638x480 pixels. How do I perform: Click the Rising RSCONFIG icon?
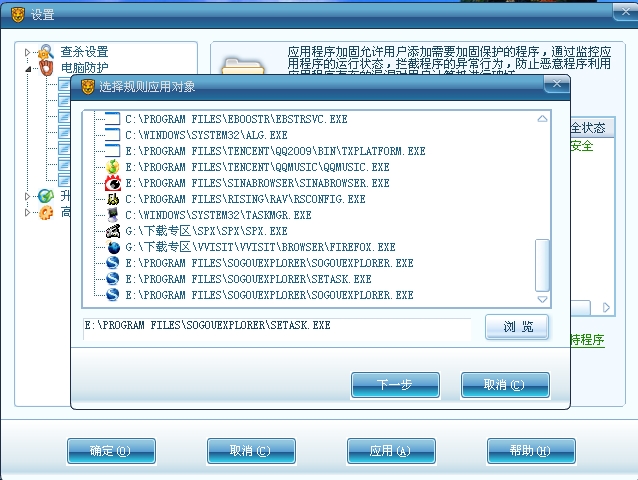[x=113, y=199]
